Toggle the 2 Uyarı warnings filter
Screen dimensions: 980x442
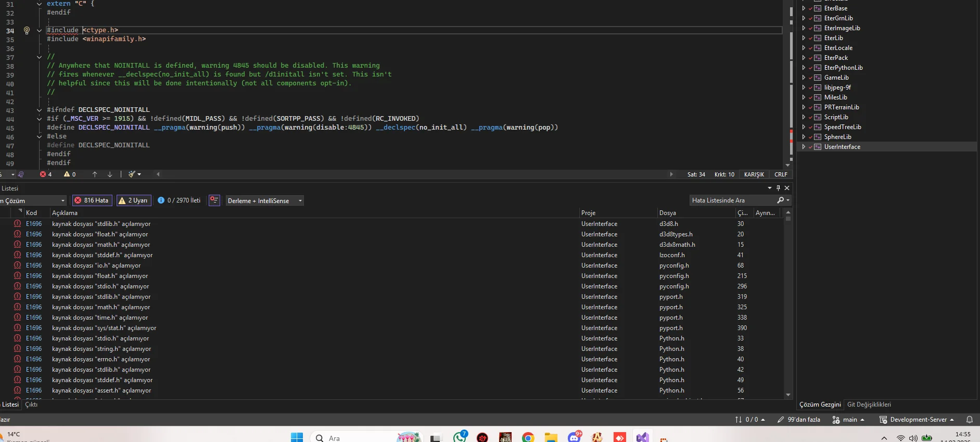click(x=134, y=200)
